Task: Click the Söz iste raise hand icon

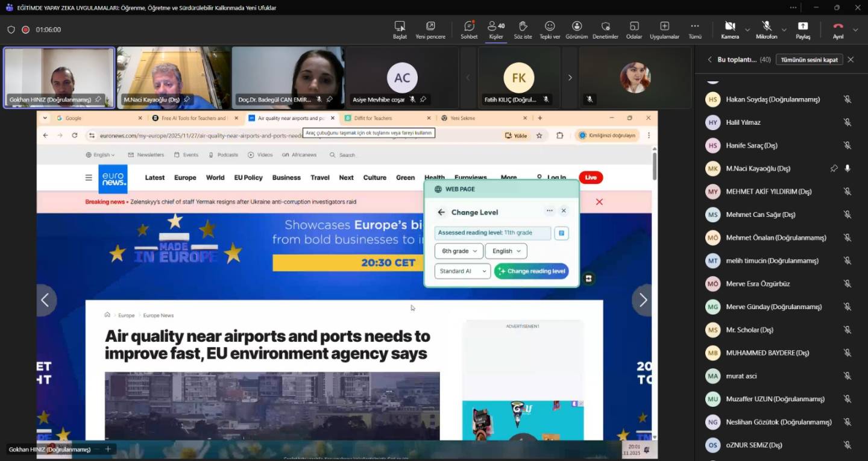Action: pyautogui.click(x=523, y=27)
